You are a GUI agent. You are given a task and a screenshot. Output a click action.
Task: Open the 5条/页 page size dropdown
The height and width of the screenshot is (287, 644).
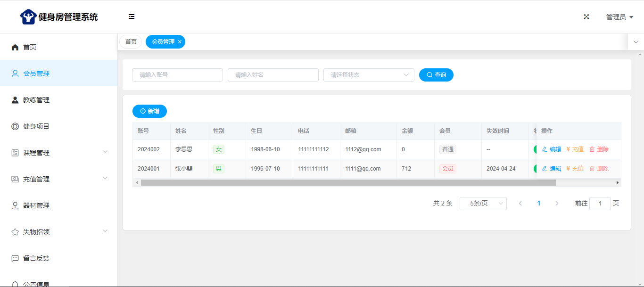tap(483, 204)
